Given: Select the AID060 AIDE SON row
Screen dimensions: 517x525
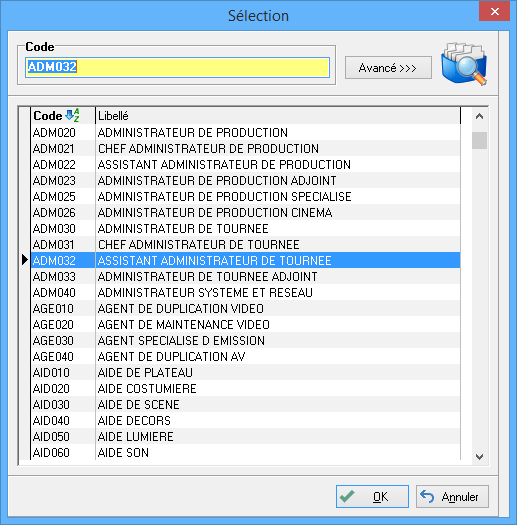Looking at the screenshot, I should tap(245, 452).
